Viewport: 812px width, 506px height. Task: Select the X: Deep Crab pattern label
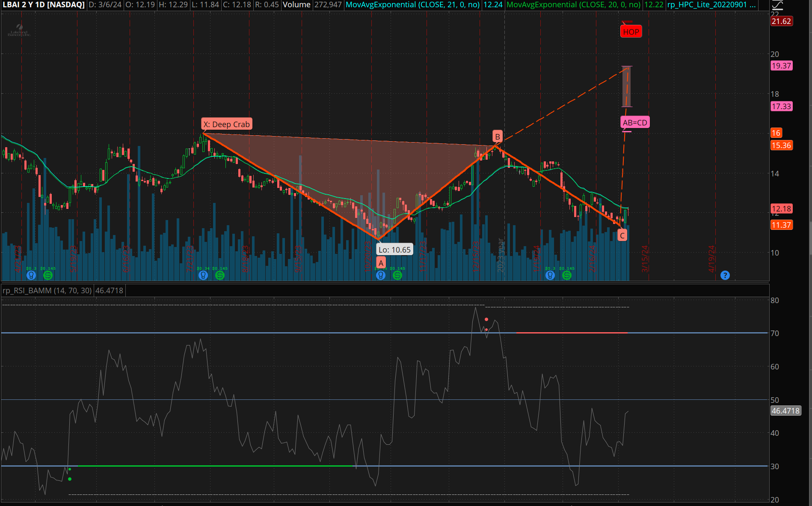point(226,124)
